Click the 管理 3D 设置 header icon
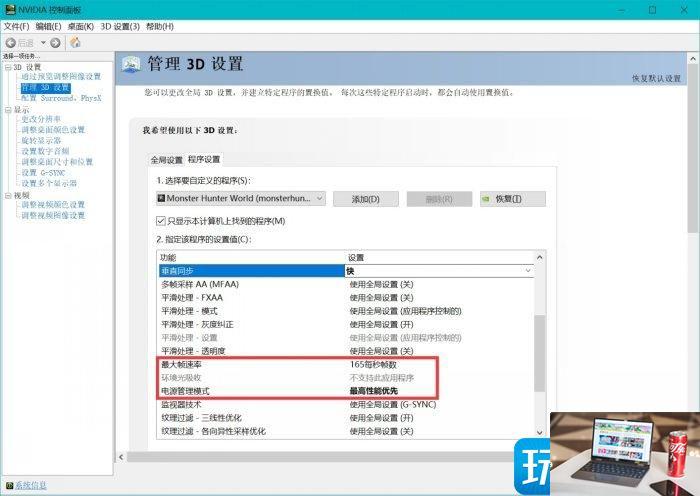Screen dimensions: 700x496 (x=131, y=64)
